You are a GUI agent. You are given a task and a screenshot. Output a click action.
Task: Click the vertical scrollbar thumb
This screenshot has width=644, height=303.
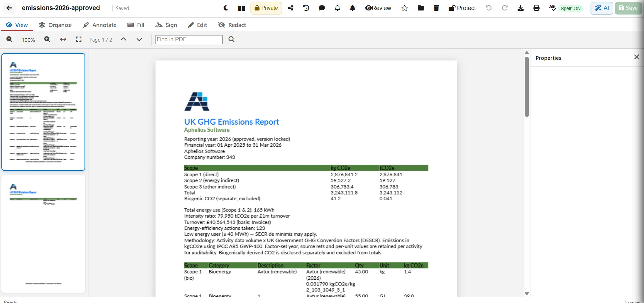coord(527,87)
